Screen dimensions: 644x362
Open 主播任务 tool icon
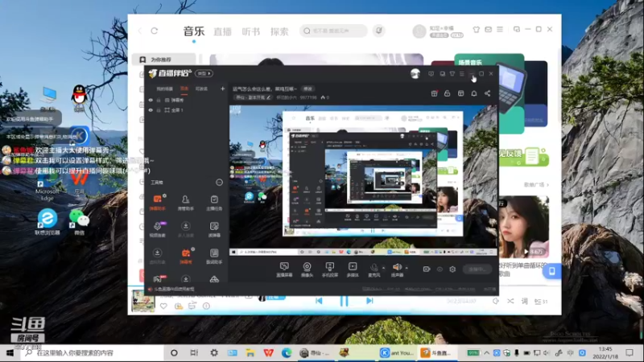click(x=214, y=203)
